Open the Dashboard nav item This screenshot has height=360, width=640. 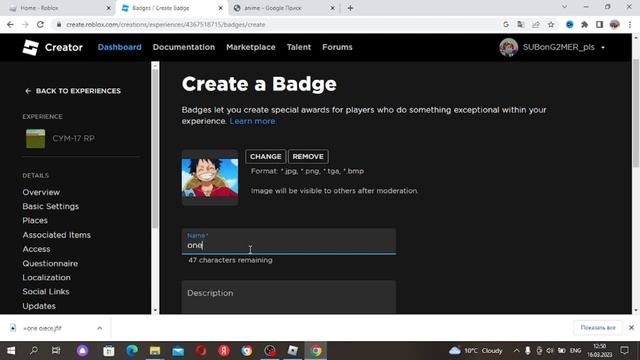[120, 47]
